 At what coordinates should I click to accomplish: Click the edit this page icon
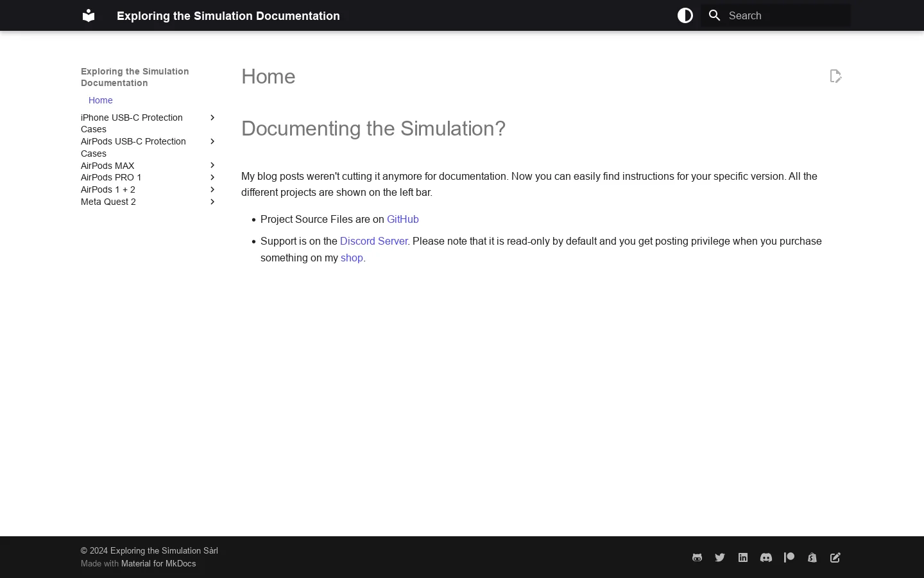pos(835,76)
